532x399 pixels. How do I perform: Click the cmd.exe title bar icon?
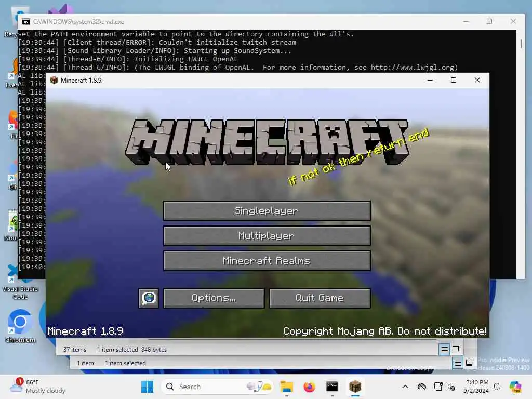pos(26,22)
